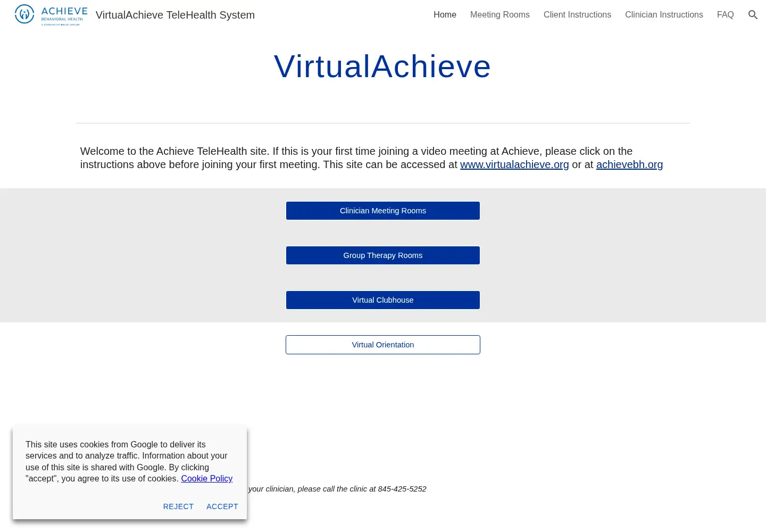Viewport: 766px width, 532px height.
Task: Open the Virtual Clubhouse button
Action: pyautogui.click(x=383, y=300)
